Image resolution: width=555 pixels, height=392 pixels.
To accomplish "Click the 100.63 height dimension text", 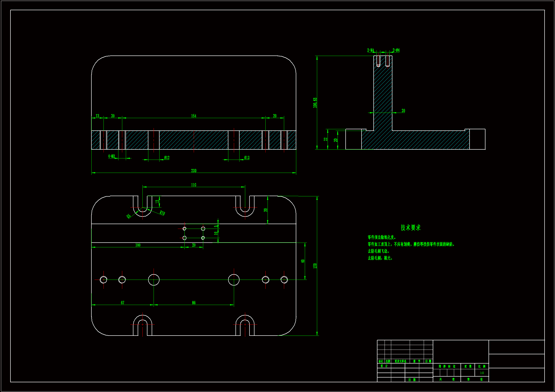I will tap(315, 103).
